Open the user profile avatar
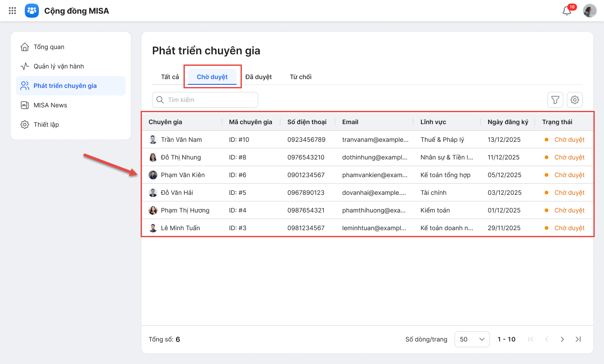Image resolution: width=604 pixels, height=364 pixels. [590, 11]
